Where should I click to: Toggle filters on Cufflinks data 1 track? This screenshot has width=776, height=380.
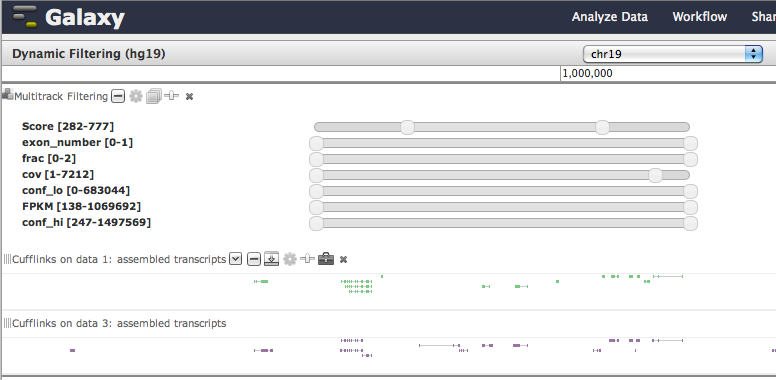(307, 258)
